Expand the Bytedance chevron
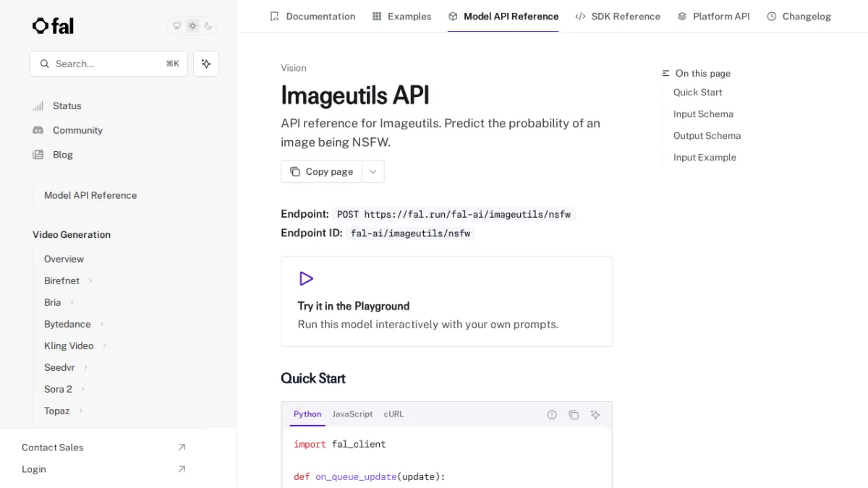The height and width of the screenshot is (488, 868). [102, 324]
